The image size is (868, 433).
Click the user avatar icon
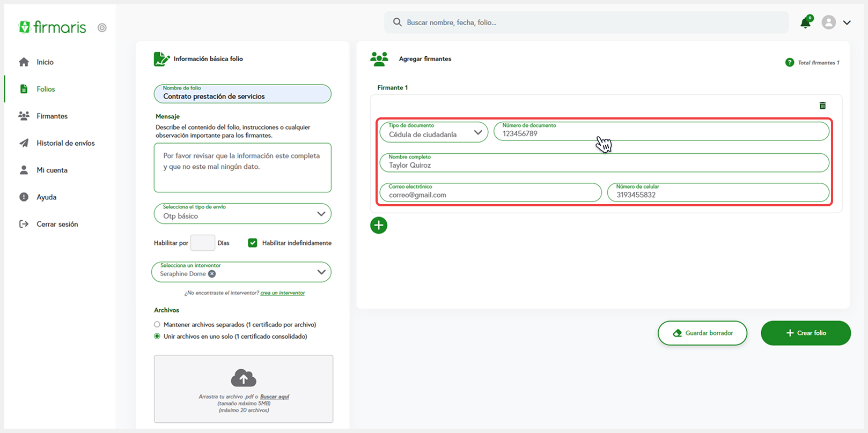pyautogui.click(x=828, y=23)
